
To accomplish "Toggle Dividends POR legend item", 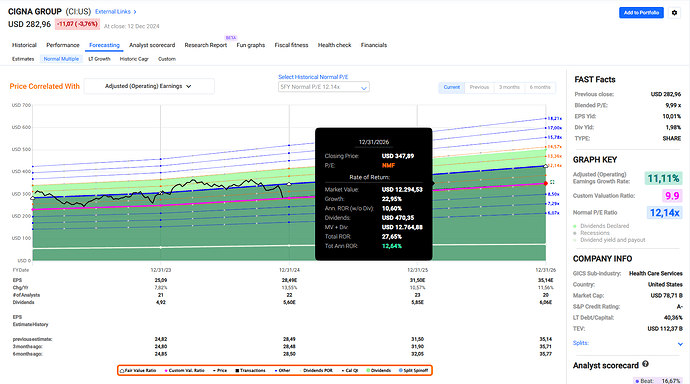I will [x=316, y=370].
